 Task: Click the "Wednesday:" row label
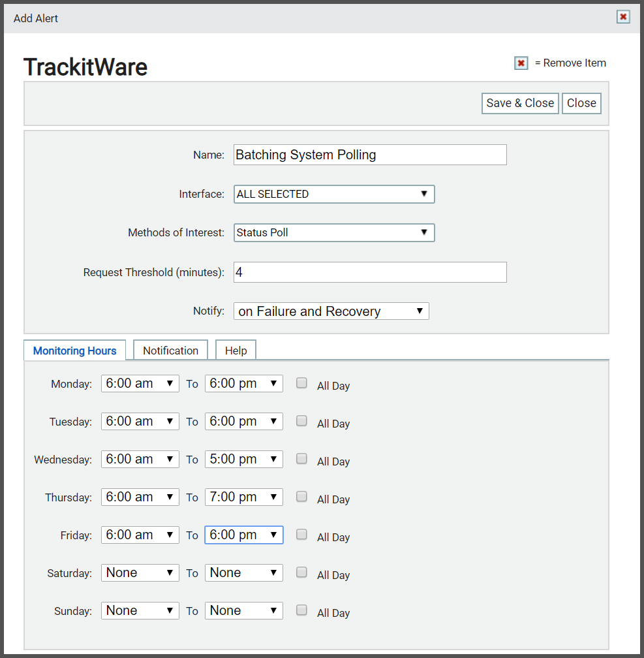tap(63, 460)
